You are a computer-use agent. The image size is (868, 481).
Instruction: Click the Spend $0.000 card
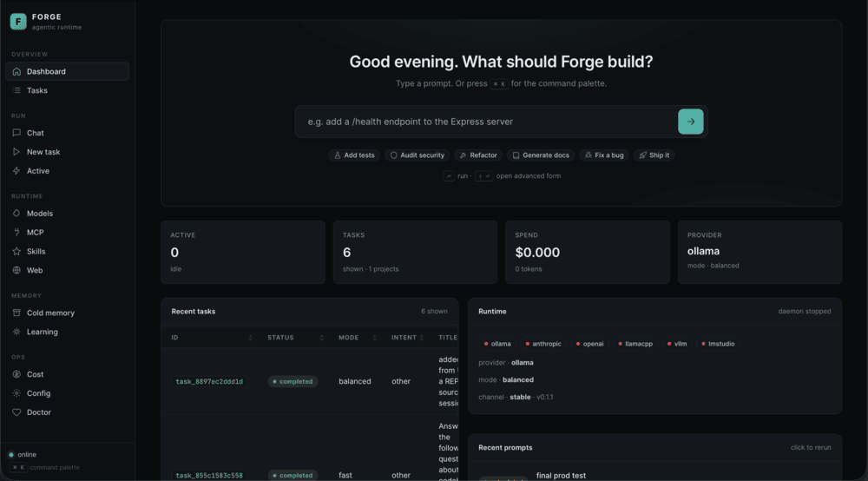point(588,253)
